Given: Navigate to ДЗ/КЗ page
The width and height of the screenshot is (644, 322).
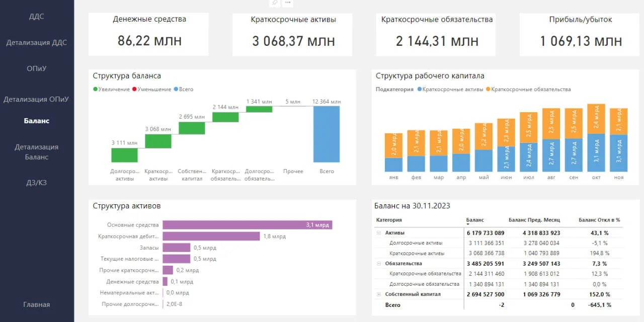Looking at the screenshot, I should pyautogui.click(x=37, y=183).
